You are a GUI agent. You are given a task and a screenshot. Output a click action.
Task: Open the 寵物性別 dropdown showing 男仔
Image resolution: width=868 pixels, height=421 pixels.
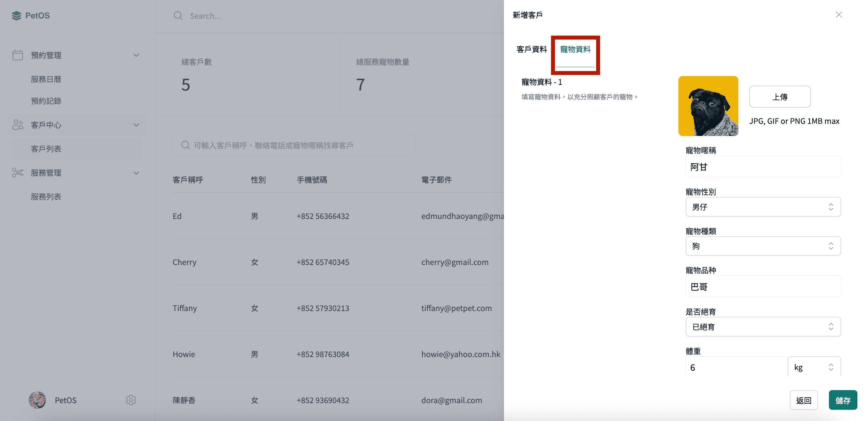point(763,207)
